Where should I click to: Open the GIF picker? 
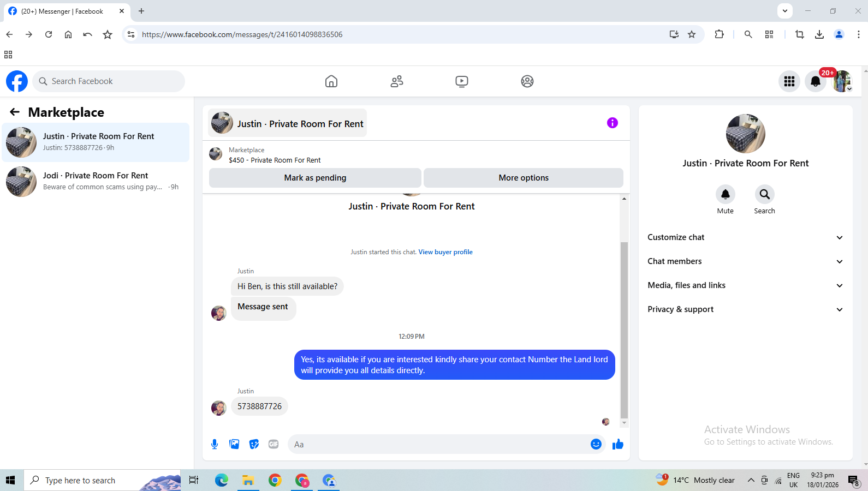[274, 444]
